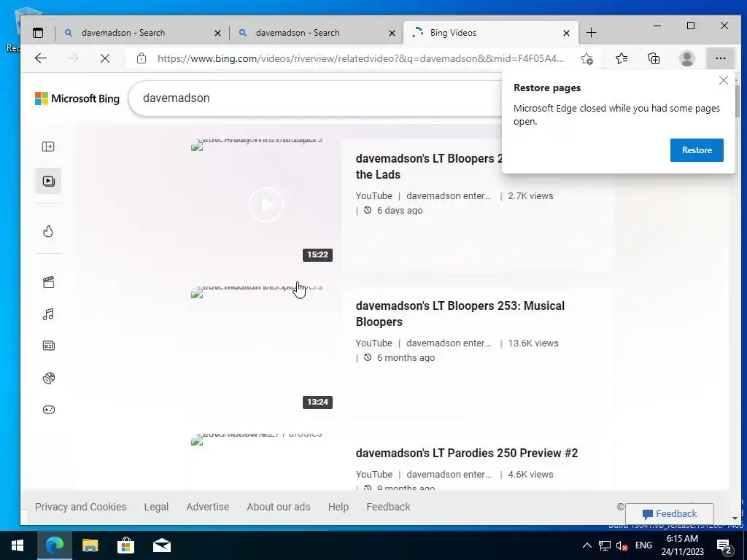747x560 pixels.
Task: Add this page to favorites star-plus icon
Action: pos(587,58)
